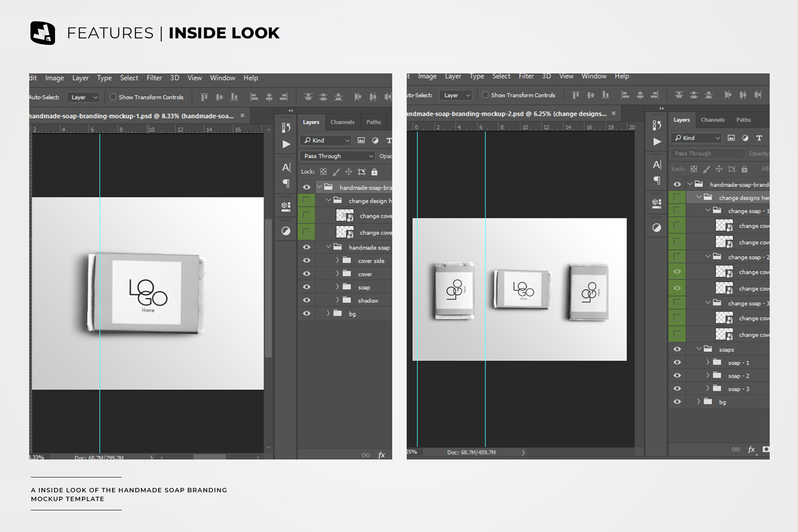The image size is (798, 532).
Task: Expand the 'shadow' layer group
Action: [x=337, y=300]
